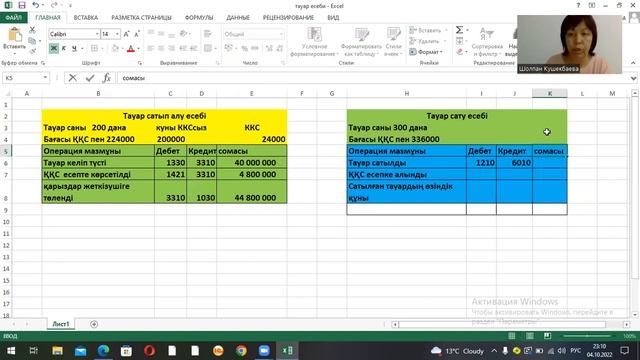Image resolution: width=640 pixels, height=360 pixels.
Task: Click the Normal view status bar icon
Action: tap(511, 336)
